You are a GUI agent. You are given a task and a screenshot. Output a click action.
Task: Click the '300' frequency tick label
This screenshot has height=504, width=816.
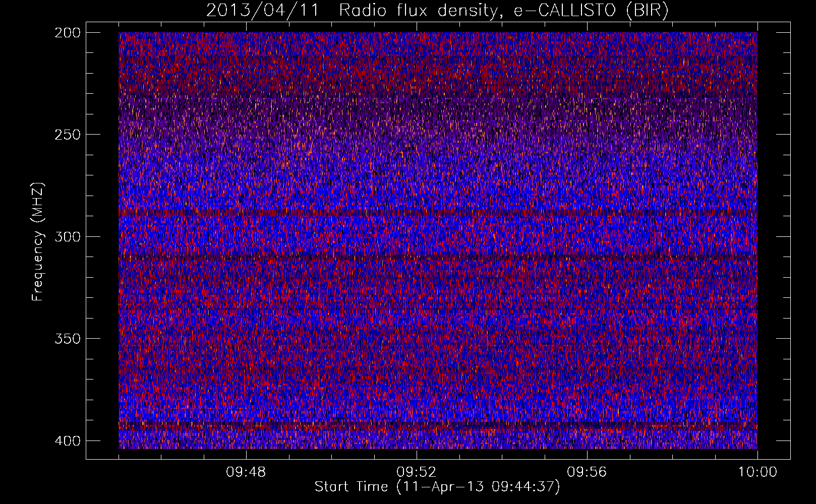click(67, 236)
